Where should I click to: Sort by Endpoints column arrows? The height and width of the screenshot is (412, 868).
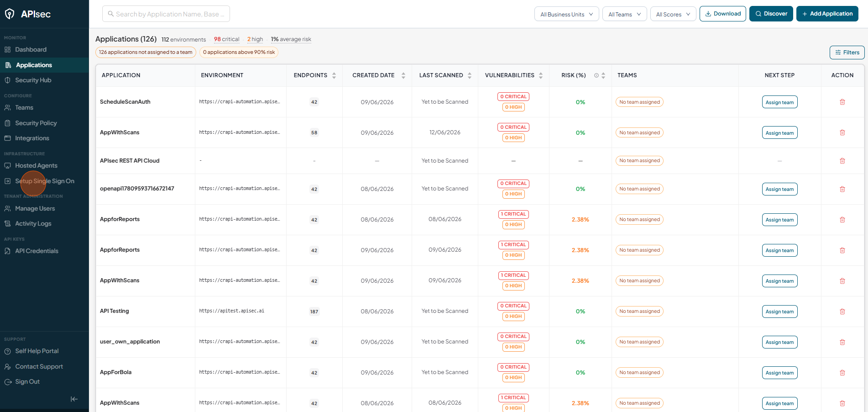point(334,75)
